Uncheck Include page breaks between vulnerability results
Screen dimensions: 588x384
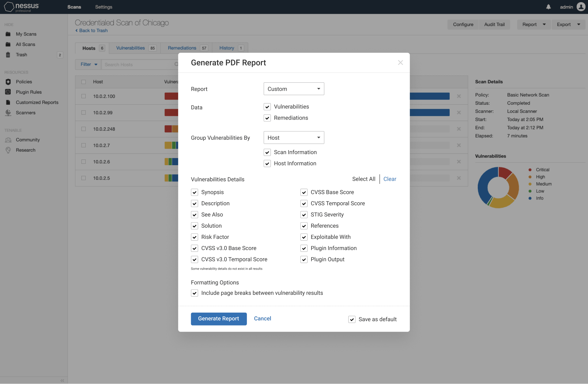(194, 293)
